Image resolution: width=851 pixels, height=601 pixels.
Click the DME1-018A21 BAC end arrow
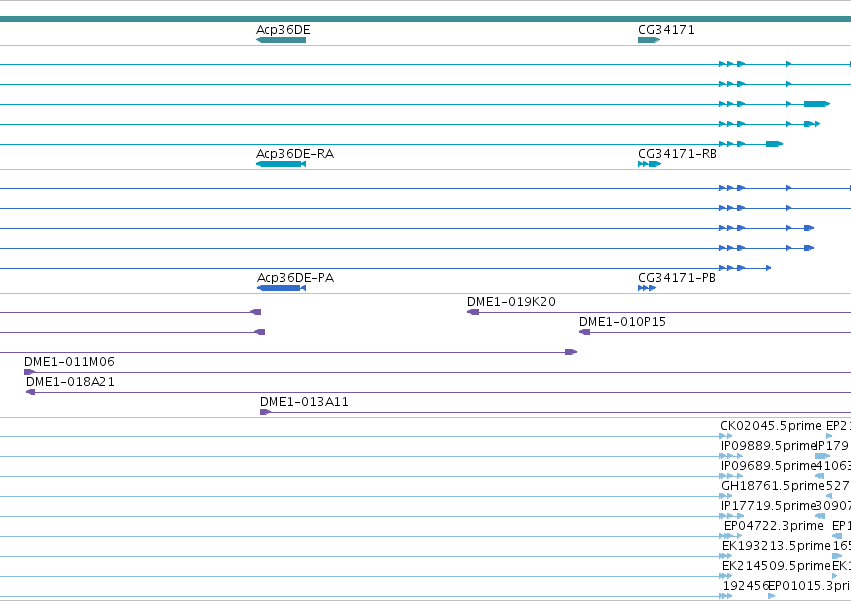(x=30, y=392)
